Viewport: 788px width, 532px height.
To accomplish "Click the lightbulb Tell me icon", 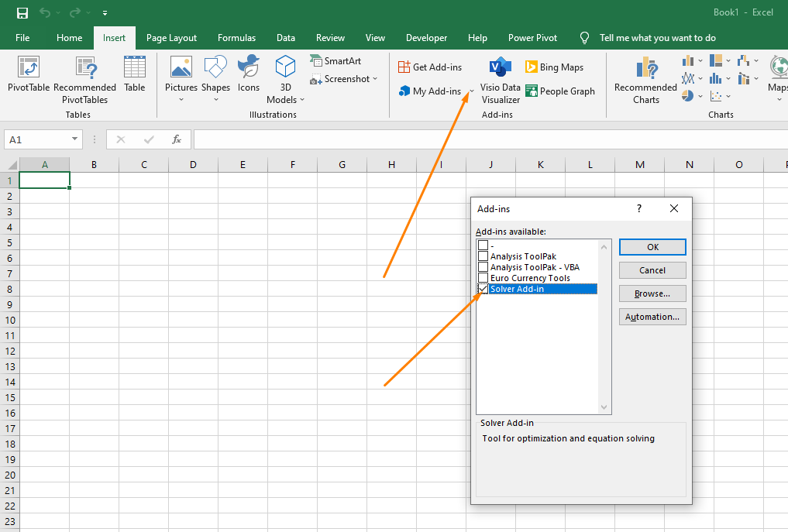I will 584,38.
